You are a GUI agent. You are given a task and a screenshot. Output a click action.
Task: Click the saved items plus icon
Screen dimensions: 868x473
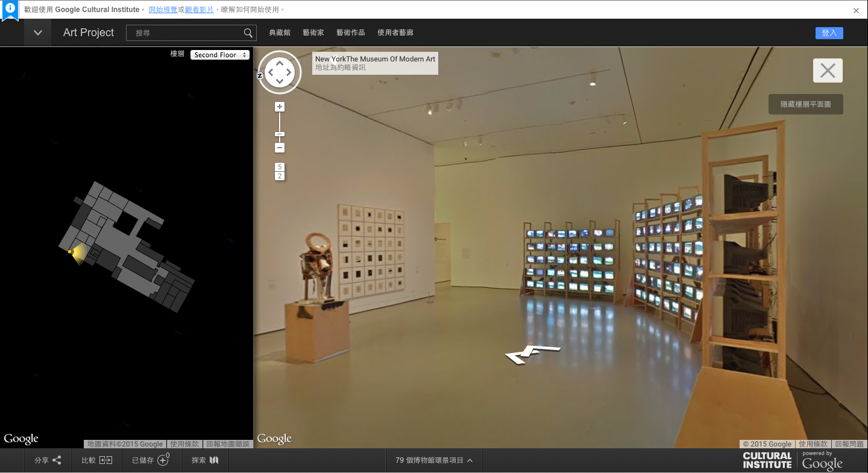[163, 460]
